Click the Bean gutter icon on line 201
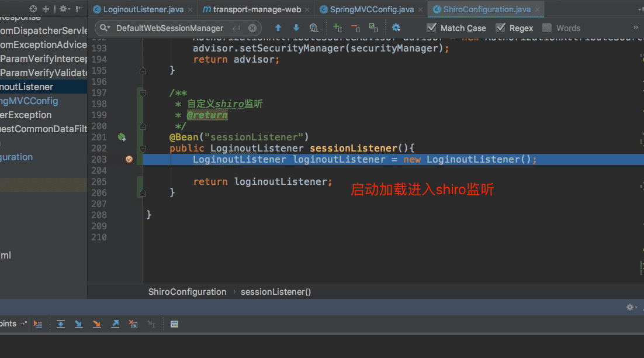The image size is (644, 358). click(x=122, y=137)
